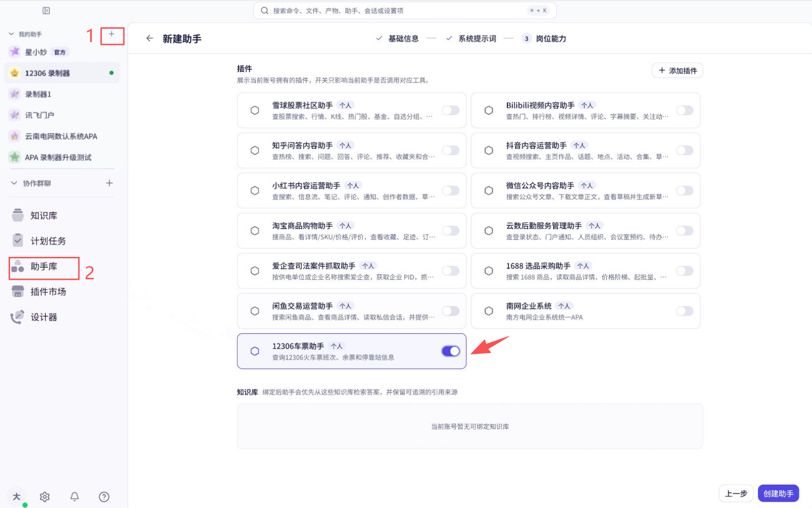The height and width of the screenshot is (508, 812).
Task: Click the avatar icon of 12306 录制器
Action: 15,73
